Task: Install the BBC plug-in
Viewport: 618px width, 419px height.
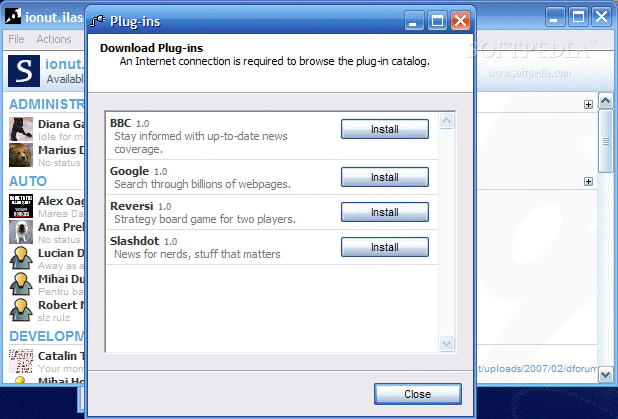Action: (x=385, y=129)
